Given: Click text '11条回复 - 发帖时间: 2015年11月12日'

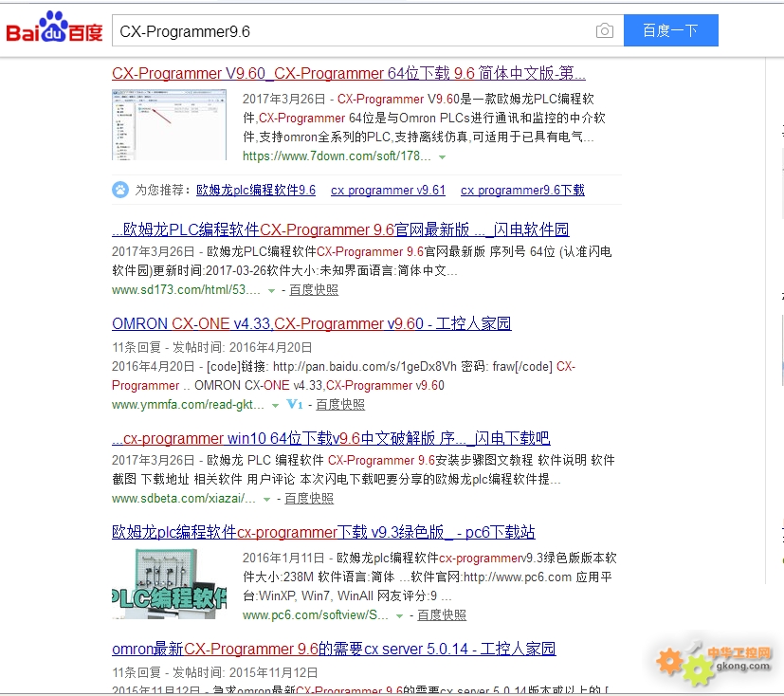Looking at the screenshot, I should (215, 672).
